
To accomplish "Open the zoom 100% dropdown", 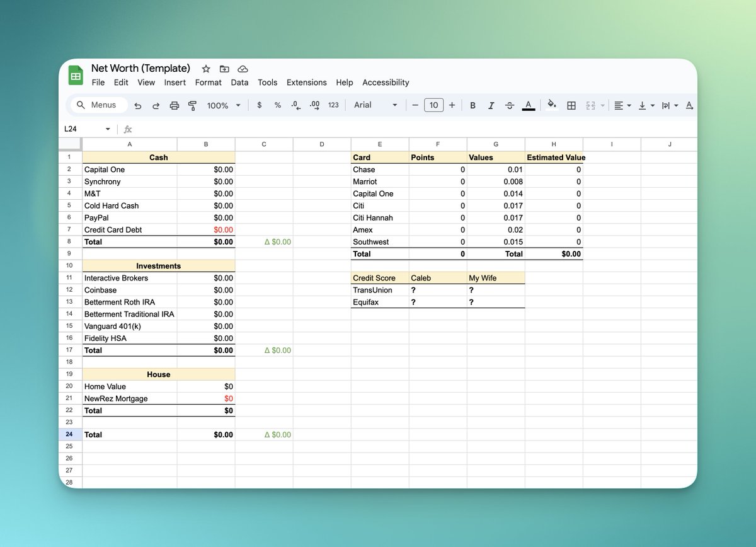I will (224, 106).
